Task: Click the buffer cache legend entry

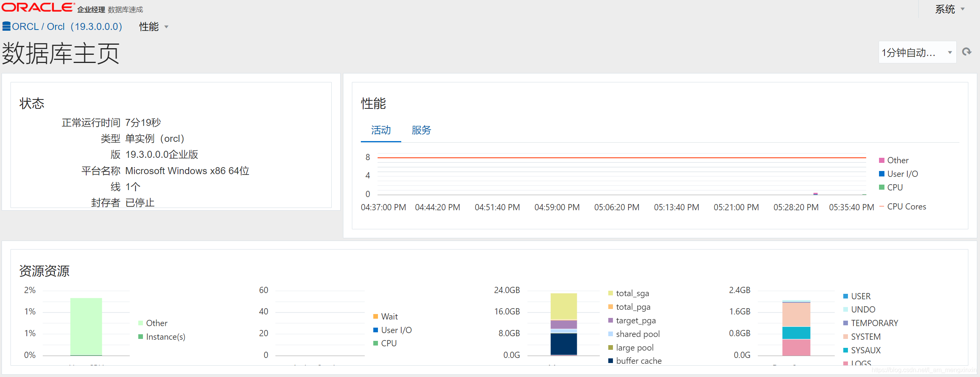Action: 635,361
